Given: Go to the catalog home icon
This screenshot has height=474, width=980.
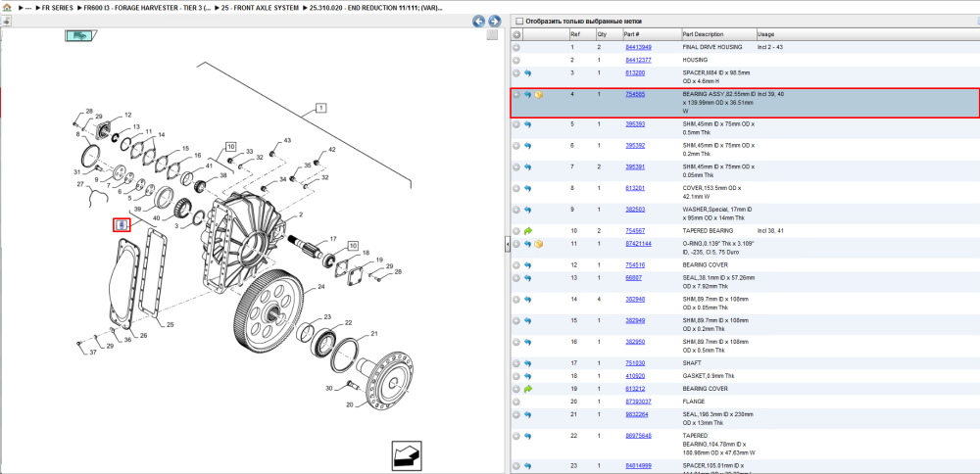Looking at the screenshot, I should (x=7, y=8).
